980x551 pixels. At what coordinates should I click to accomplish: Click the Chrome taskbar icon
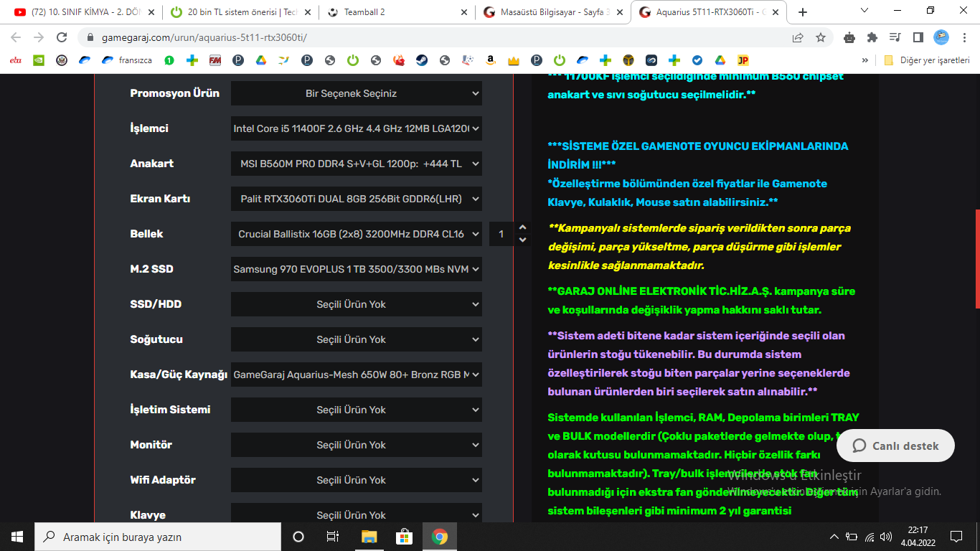point(439,537)
